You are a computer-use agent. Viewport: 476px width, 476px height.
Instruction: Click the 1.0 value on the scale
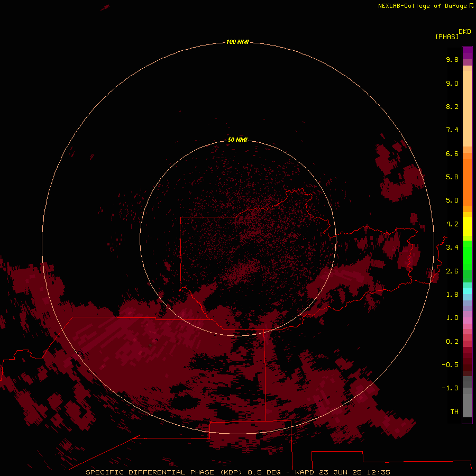point(452,318)
